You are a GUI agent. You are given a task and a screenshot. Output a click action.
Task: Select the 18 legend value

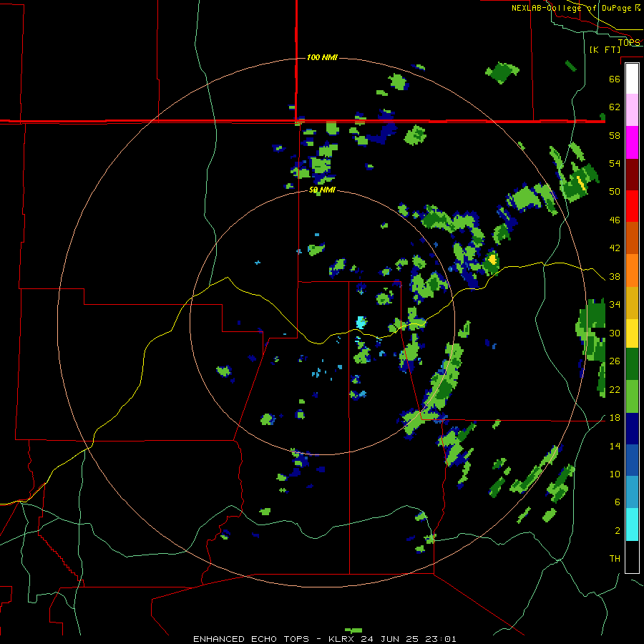point(615,418)
